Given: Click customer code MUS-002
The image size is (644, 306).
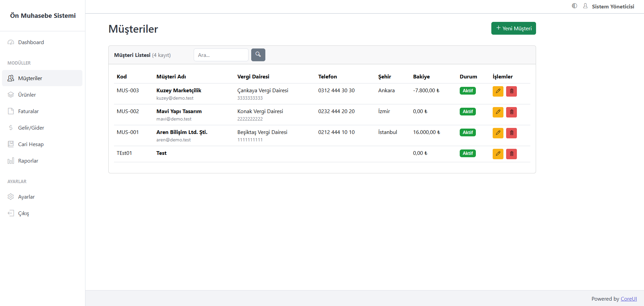Looking at the screenshot, I should pyautogui.click(x=128, y=111).
